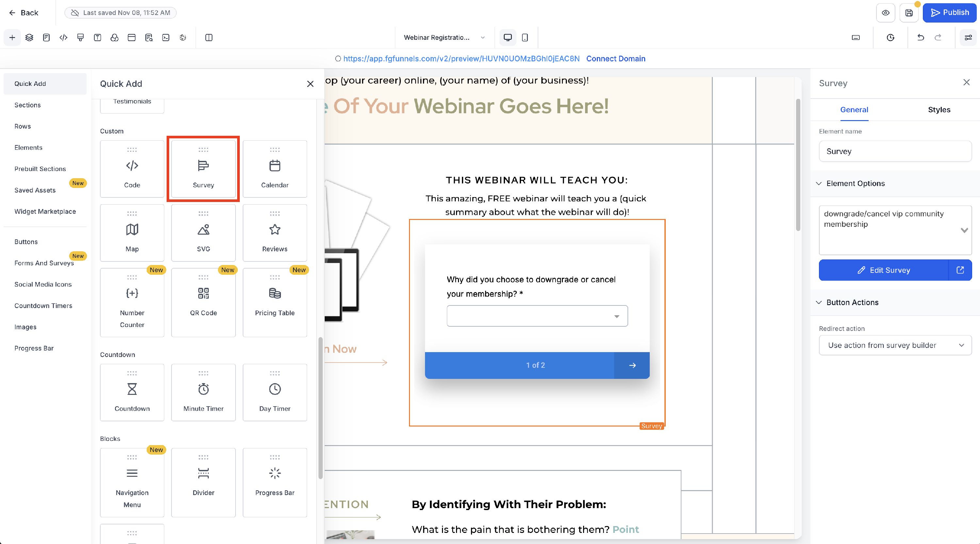
Task: Click the undo arrow icon
Action: point(921,37)
